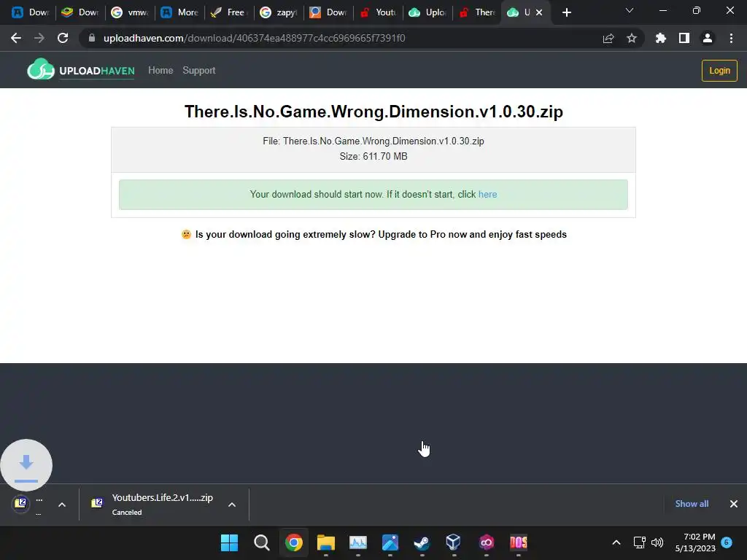Show hidden system tray icons

616,542
